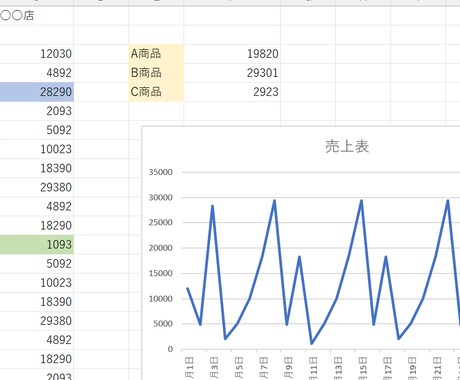460x380 pixels.
Task: Select the 4892 cell directly below 12030
Action: coord(36,73)
